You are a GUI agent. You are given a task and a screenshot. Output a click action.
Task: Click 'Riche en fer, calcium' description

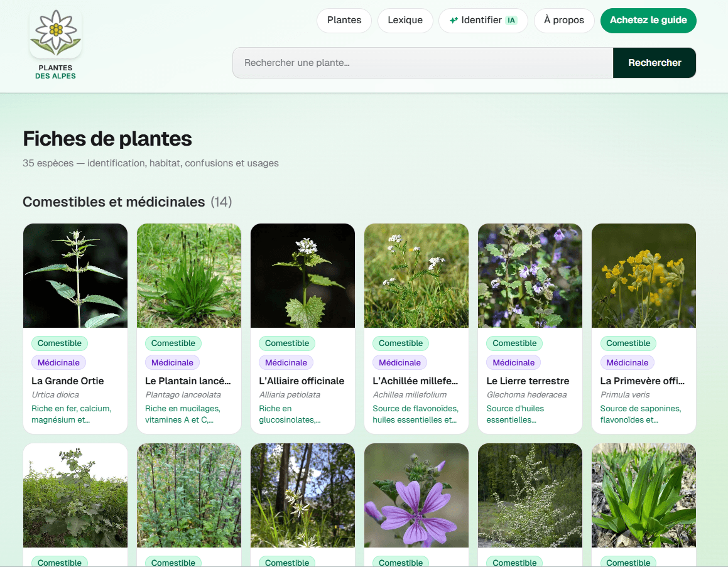pos(72,414)
